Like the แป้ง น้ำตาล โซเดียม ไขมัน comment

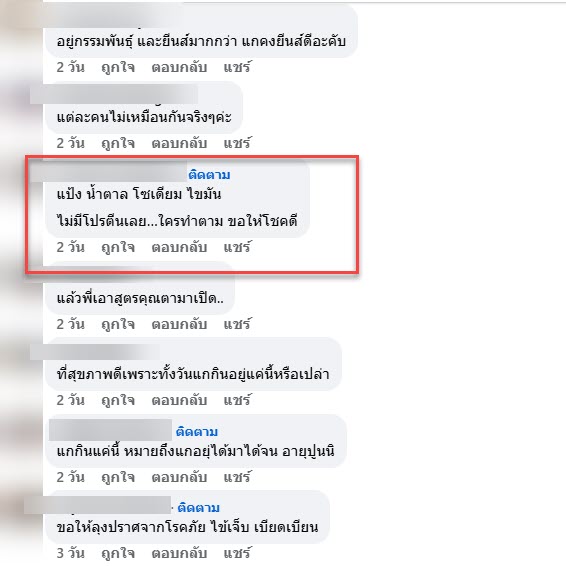pyautogui.click(x=118, y=248)
